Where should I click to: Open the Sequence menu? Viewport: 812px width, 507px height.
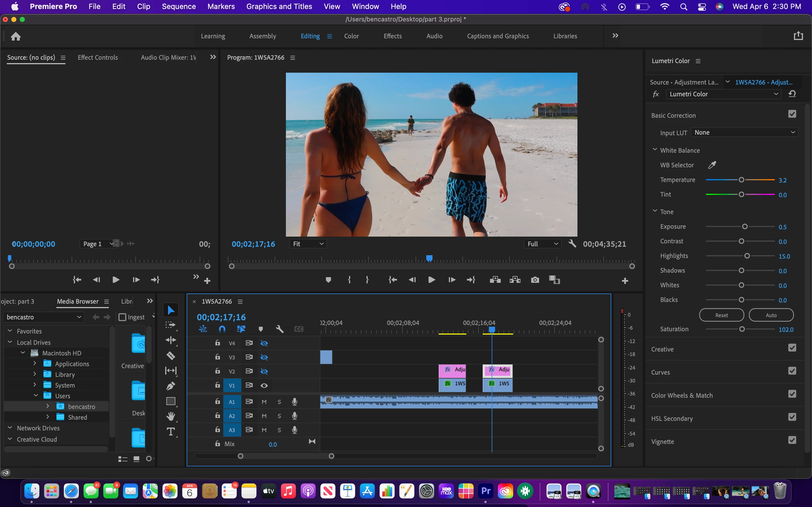coord(178,6)
